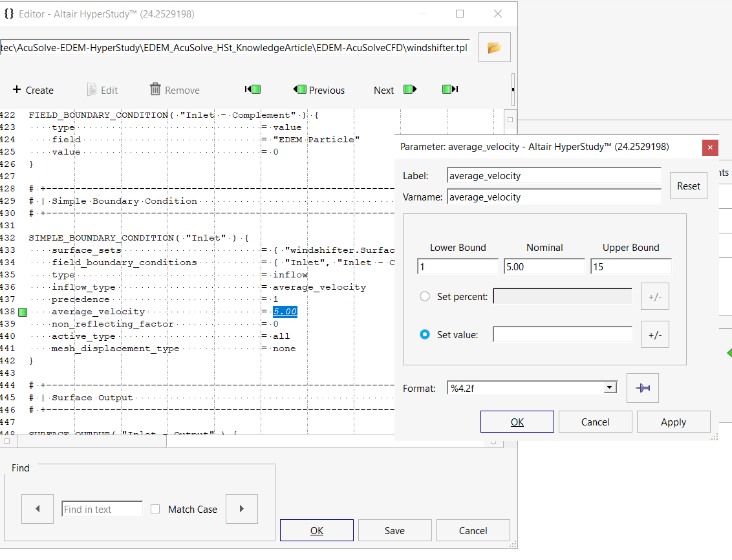Image resolution: width=732 pixels, height=560 pixels.
Task: Open the folder browser for the template file
Action: coord(494,47)
